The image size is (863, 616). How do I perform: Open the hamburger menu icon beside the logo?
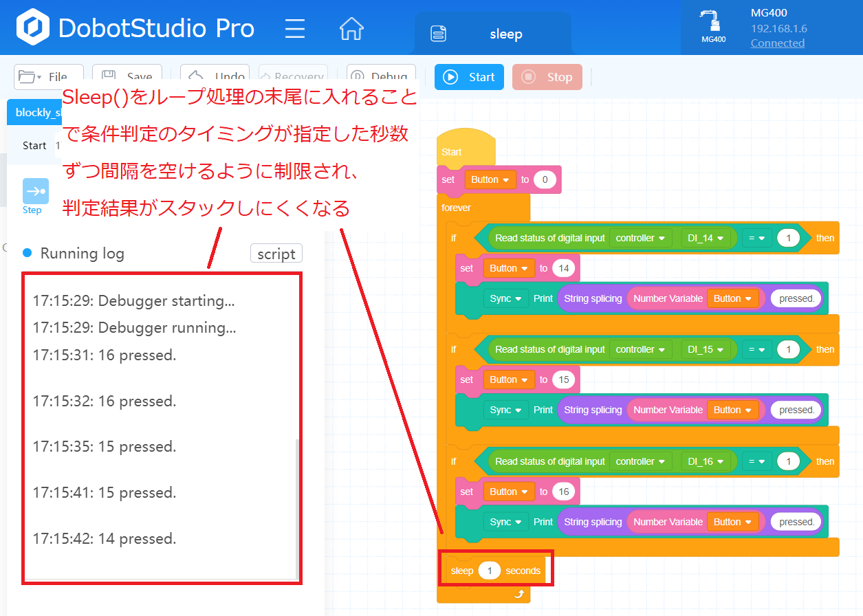[x=294, y=28]
